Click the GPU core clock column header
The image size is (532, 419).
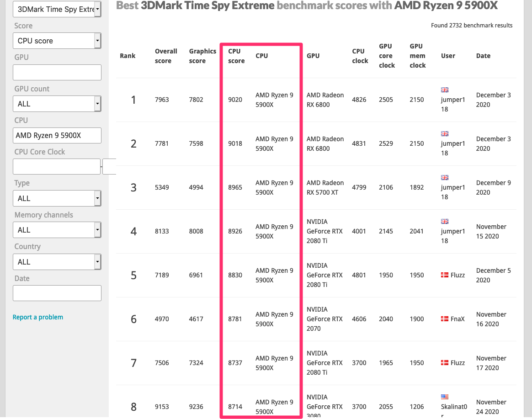tap(387, 56)
